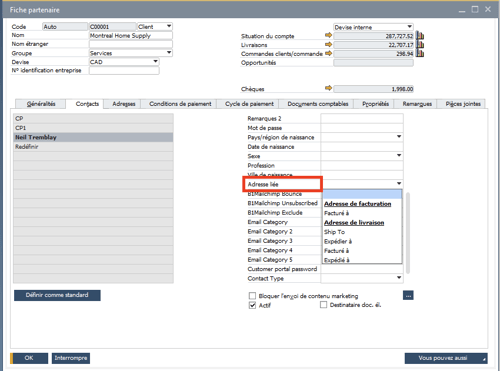Expand Pays/région de naissance dropdown
This screenshot has height=371, width=500.
399,137
